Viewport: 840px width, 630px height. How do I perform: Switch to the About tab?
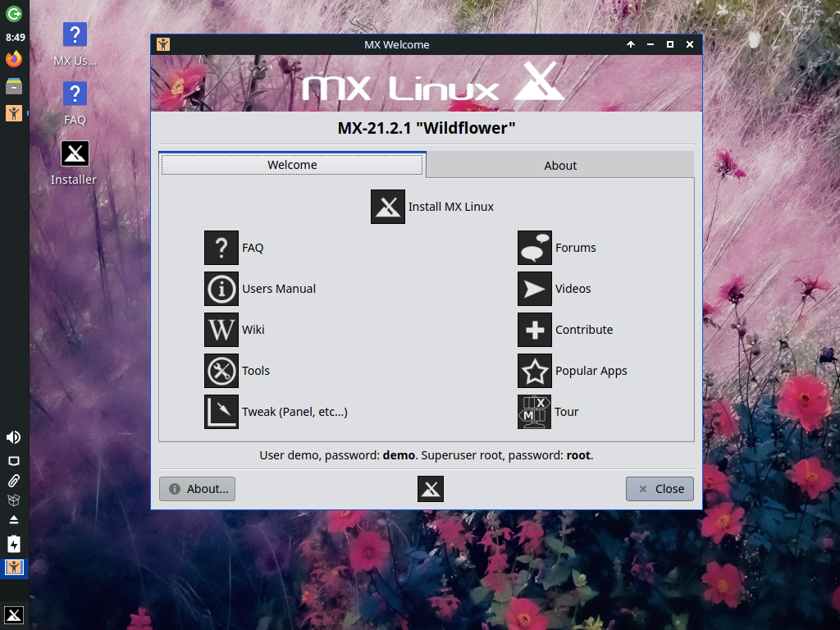click(x=560, y=165)
